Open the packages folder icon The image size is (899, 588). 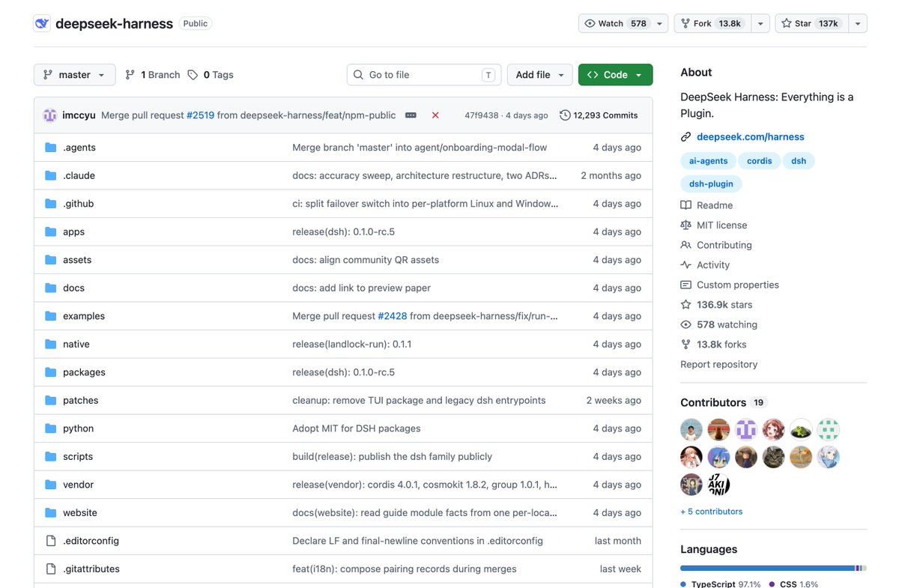click(51, 372)
